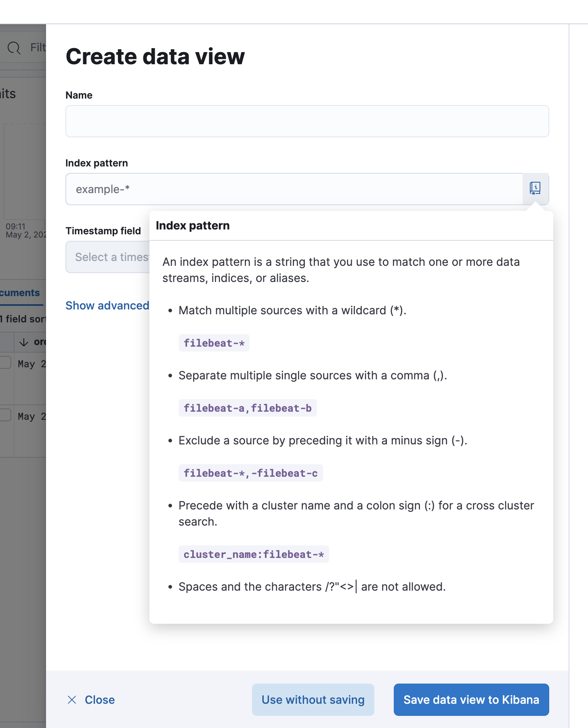Image resolution: width=588 pixels, height=728 pixels.
Task: Click the X icon beside Close
Action: (72, 700)
